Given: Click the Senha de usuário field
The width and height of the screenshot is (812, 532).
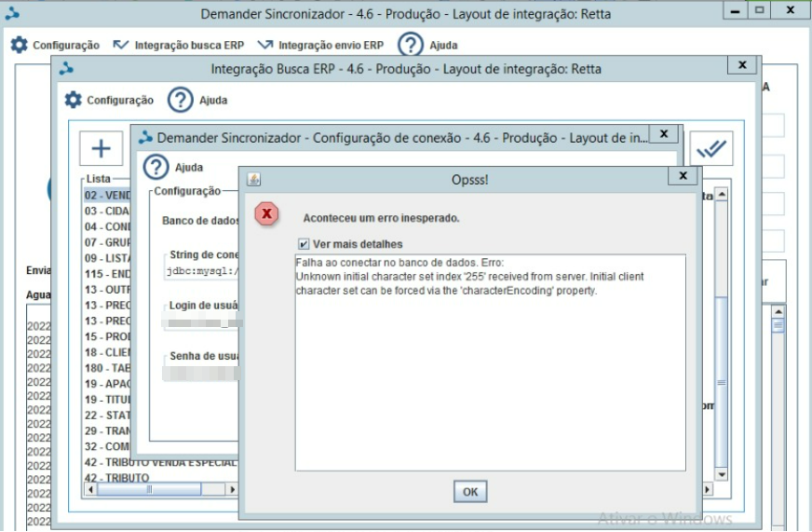Looking at the screenshot, I should (x=201, y=373).
